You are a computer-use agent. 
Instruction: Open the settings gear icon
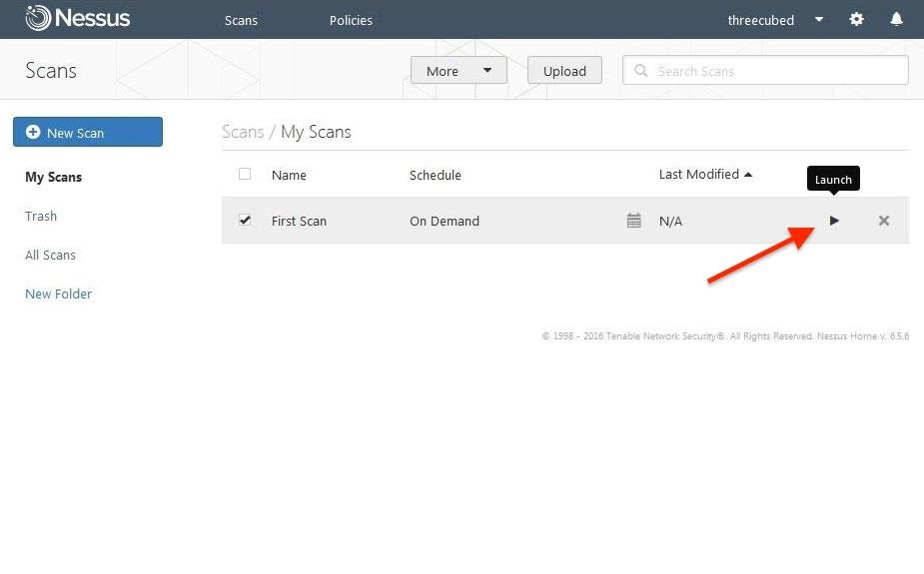pyautogui.click(x=856, y=19)
